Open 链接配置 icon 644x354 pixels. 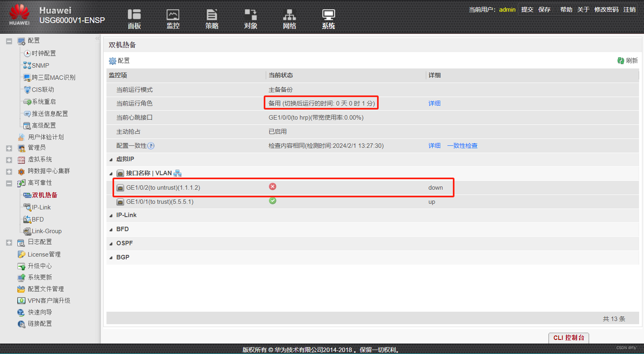(21, 324)
